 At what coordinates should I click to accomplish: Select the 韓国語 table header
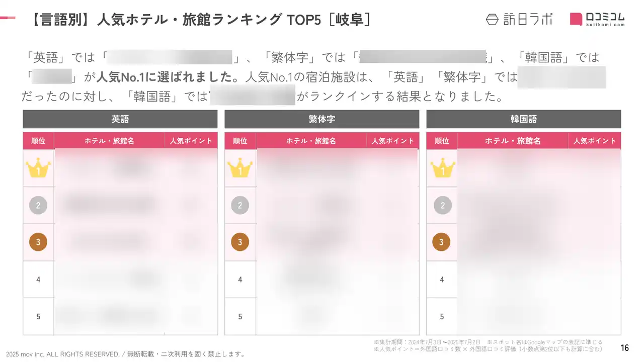pos(523,119)
